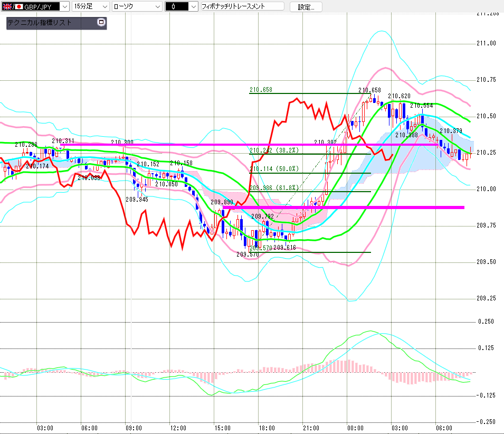The width and height of the screenshot is (504, 434).
Task: Click the 210.379 price label
Action: click(451, 131)
